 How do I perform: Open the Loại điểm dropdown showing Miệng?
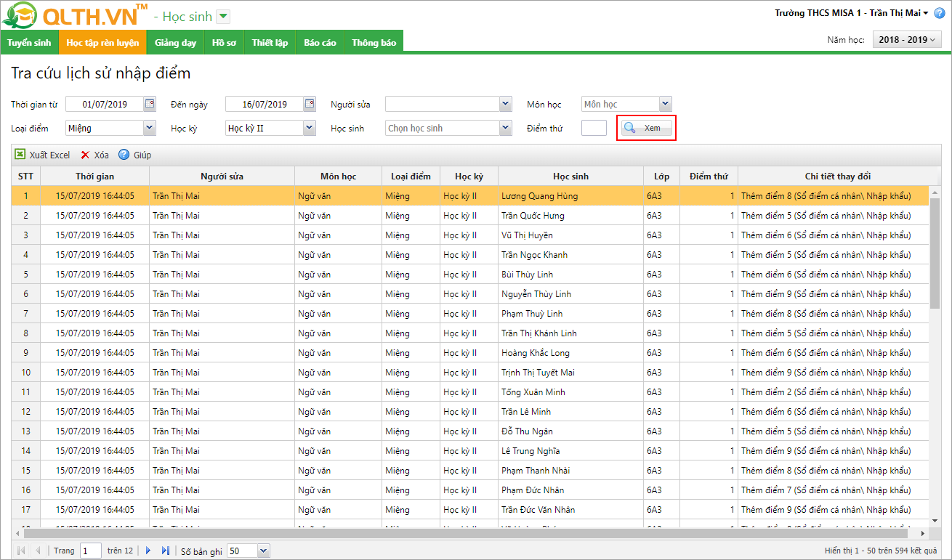pos(150,128)
